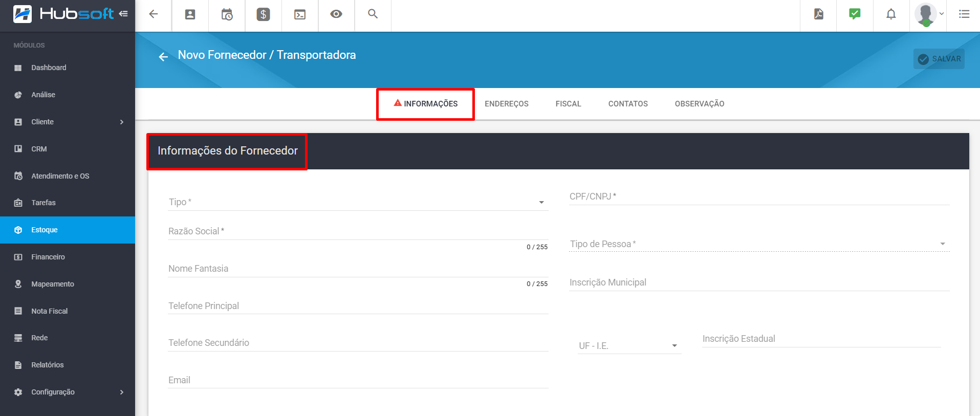Click the PDF document icon in top bar
The width and height of the screenshot is (980, 416).
[x=818, y=14]
